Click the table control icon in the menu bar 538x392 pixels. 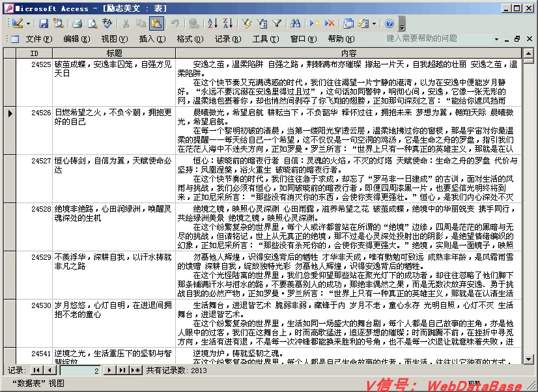pyautogui.click(x=15, y=39)
